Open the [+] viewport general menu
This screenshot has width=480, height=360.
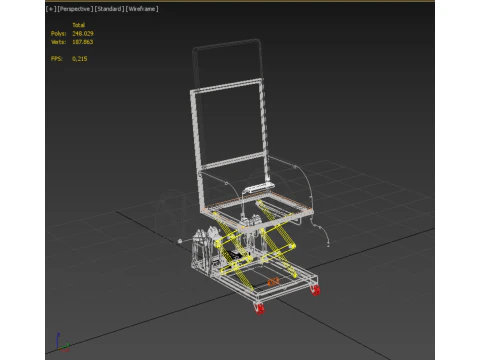[51, 9]
